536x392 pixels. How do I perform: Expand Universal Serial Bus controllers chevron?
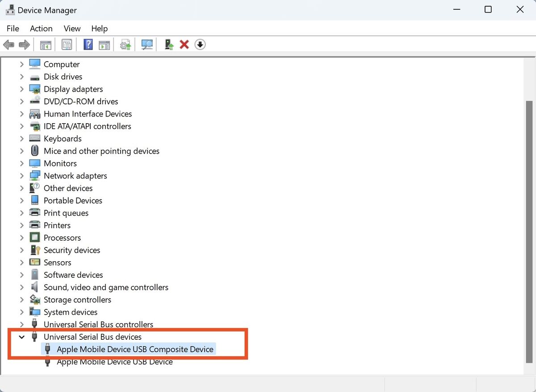pyautogui.click(x=21, y=325)
